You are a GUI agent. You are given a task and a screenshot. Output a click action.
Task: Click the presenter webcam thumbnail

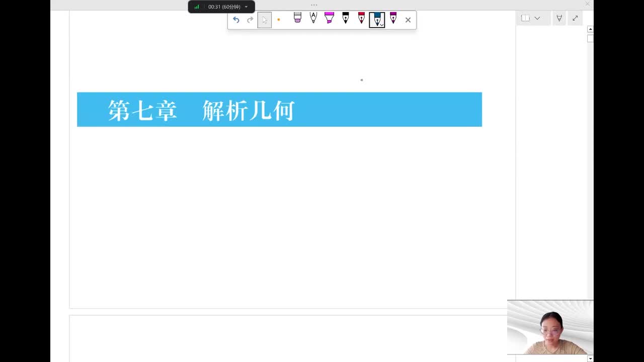click(550, 327)
